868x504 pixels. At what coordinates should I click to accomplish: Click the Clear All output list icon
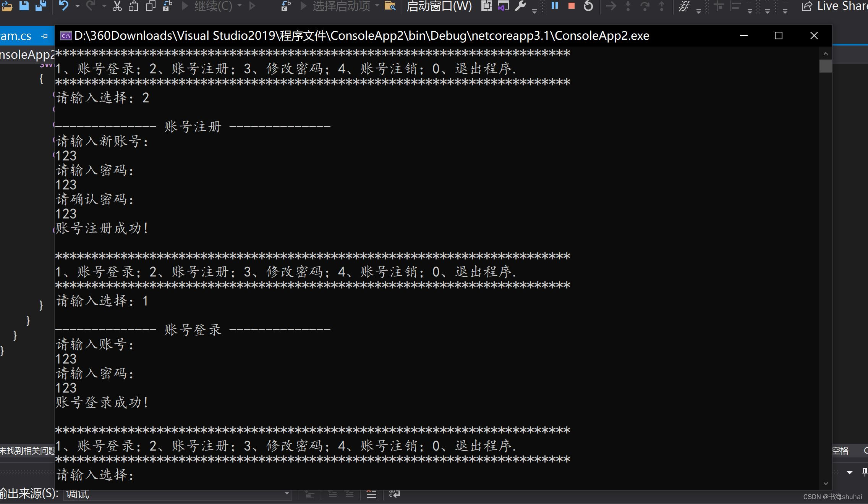click(371, 494)
